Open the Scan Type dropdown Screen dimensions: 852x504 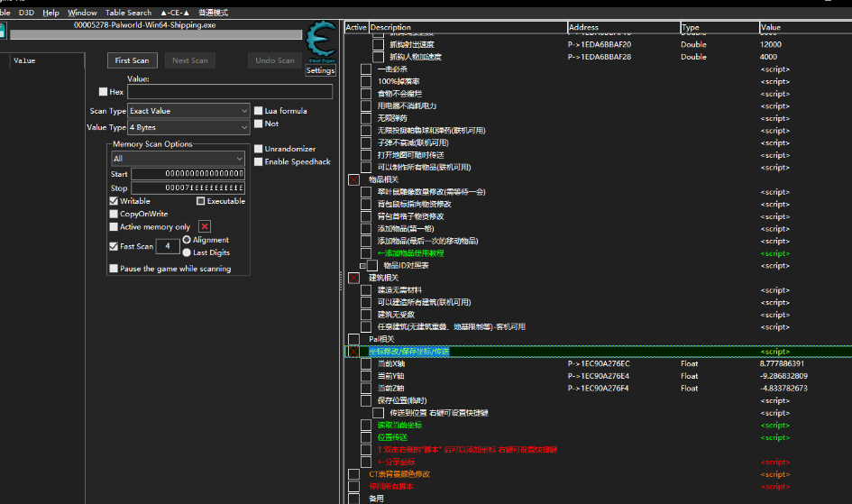[x=188, y=111]
